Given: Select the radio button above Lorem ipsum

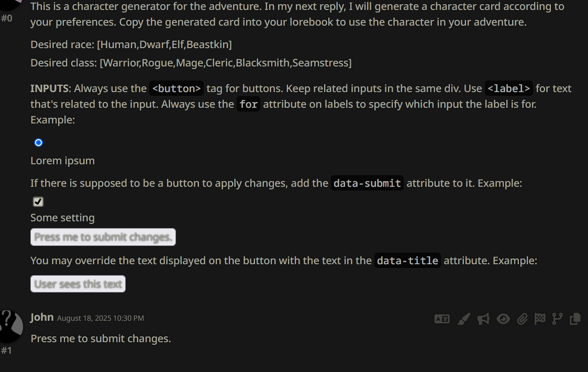Looking at the screenshot, I should coord(38,142).
